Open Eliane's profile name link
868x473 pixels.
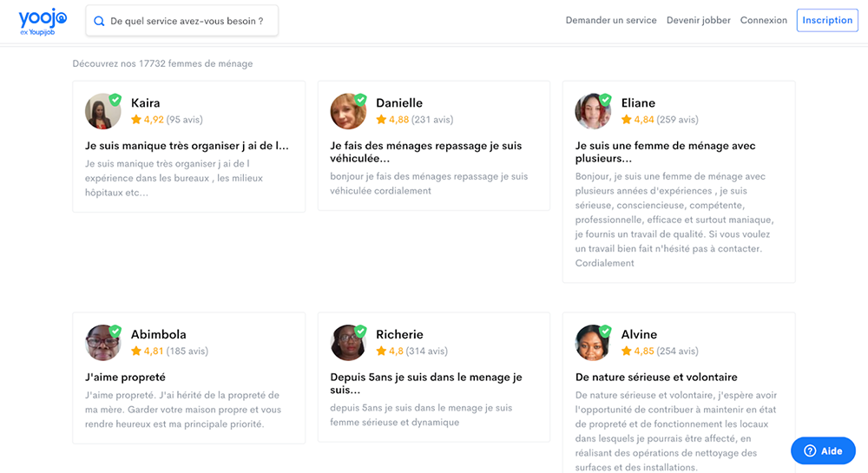point(638,103)
